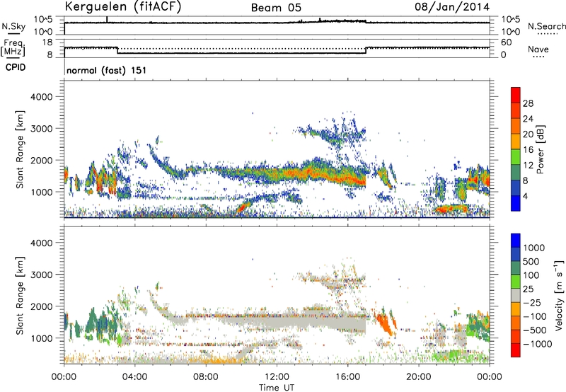Select the power panel "Slant Range [km]" label
The width and height of the screenshot is (566, 392).
[20, 149]
